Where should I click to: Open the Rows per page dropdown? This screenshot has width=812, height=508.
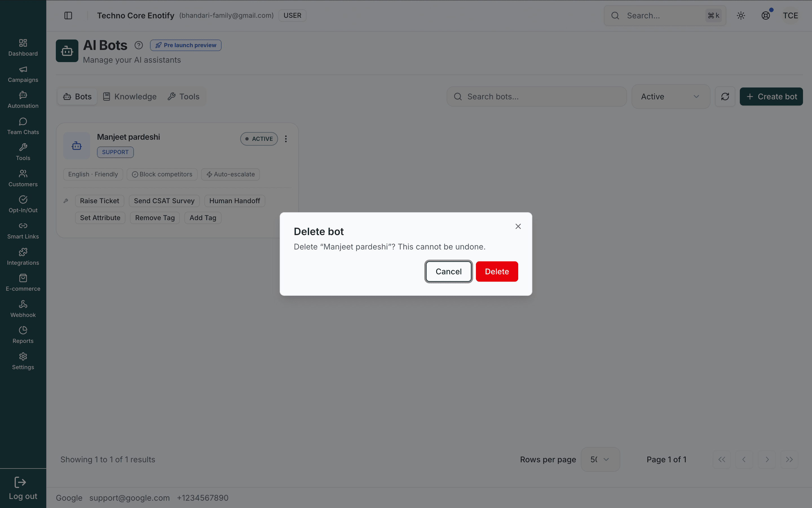(600, 459)
